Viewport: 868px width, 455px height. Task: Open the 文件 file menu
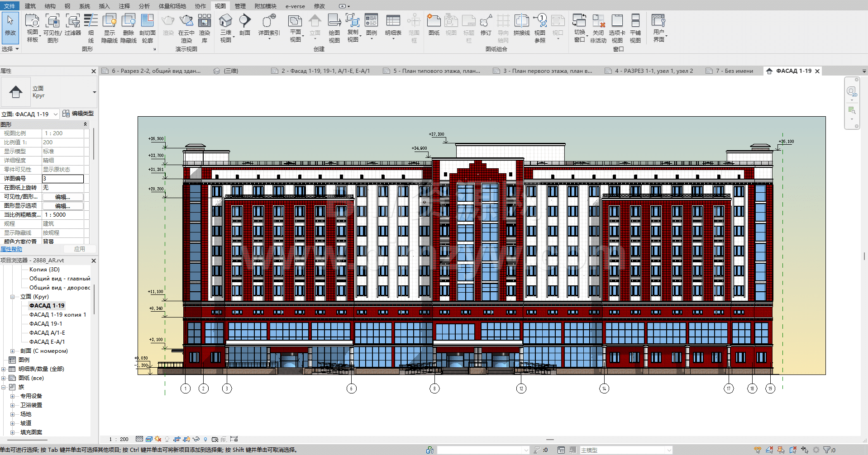pyautogui.click(x=10, y=6)
